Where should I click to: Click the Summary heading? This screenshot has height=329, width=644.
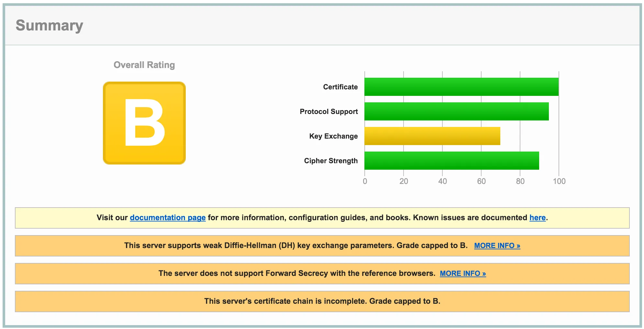point(50,25)
